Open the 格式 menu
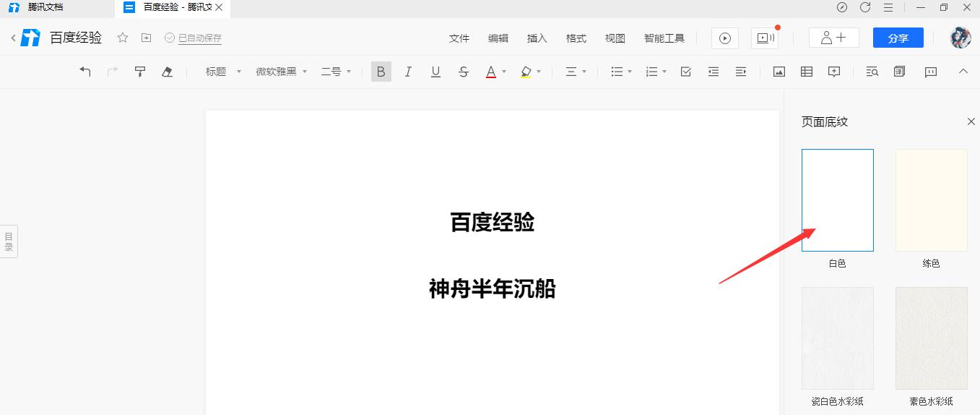The width and height of the screenshot is (980, 415). 576,38
